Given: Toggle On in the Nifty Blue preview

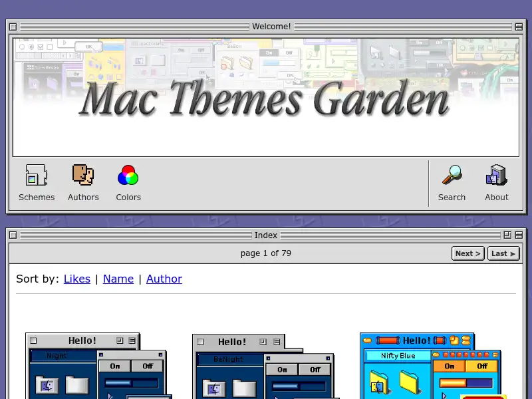Looking at the screenshot, I should (449, 366).
